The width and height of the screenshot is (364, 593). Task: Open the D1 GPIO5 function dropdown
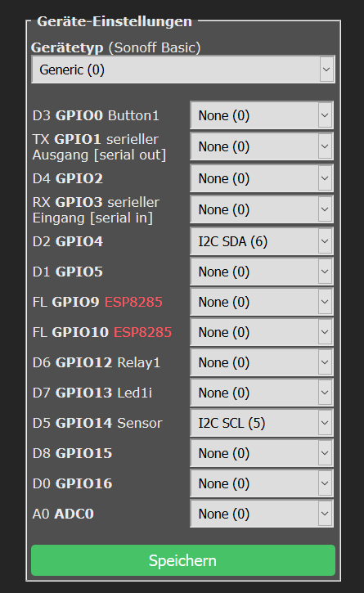[x=262, y=272]
